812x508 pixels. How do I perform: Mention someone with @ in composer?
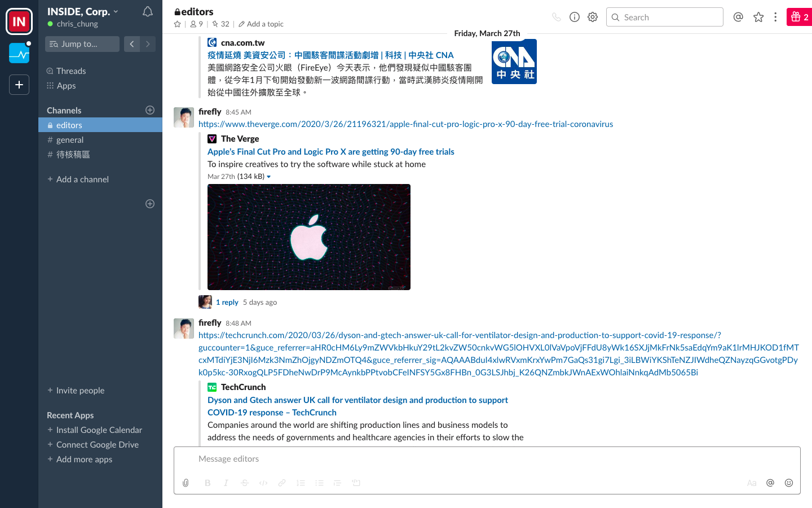[770, 483]
